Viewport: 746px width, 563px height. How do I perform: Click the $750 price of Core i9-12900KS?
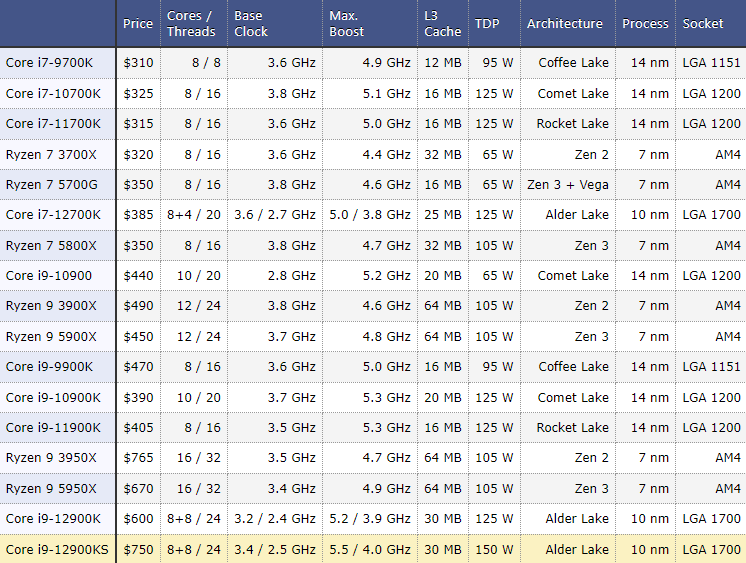pos(138,549)
